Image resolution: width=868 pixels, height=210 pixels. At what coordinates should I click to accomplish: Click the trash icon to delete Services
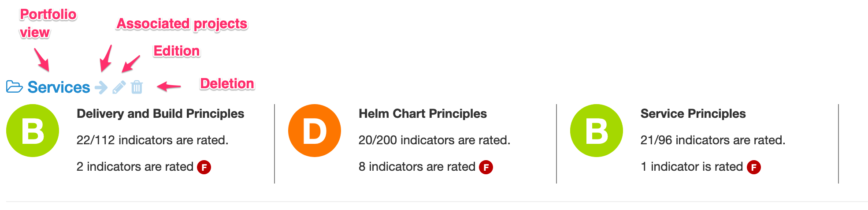[x=137, y=87]
